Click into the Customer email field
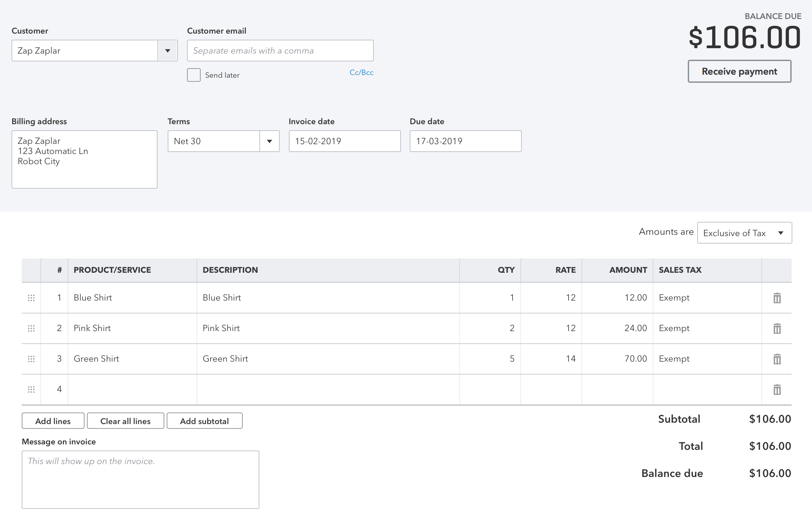The image size is (812, 517). [x=280, y=51]
